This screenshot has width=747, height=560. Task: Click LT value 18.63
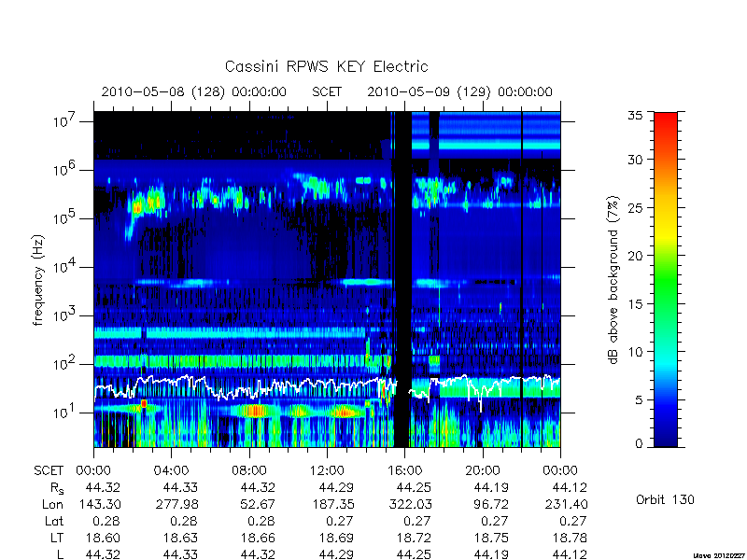coord(180,538)
